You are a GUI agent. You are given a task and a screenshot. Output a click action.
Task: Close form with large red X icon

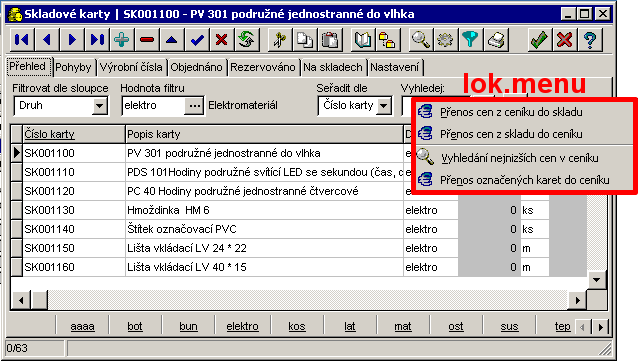[x=565, y=40]
